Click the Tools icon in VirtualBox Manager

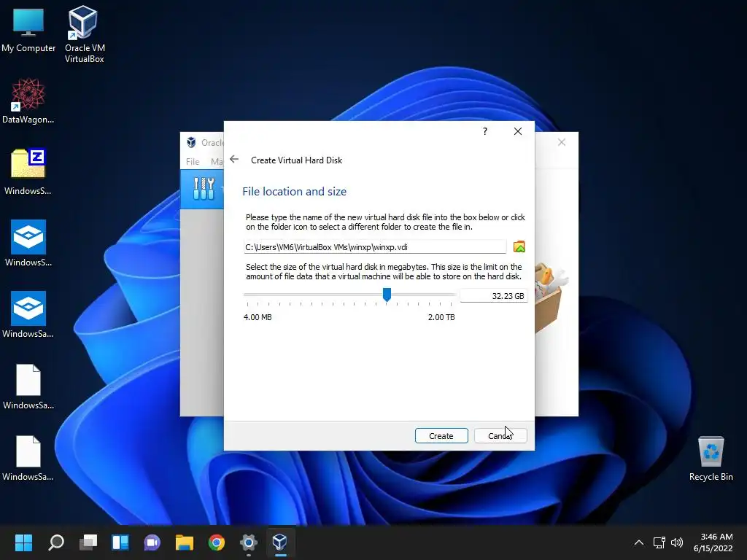[204, 189]
